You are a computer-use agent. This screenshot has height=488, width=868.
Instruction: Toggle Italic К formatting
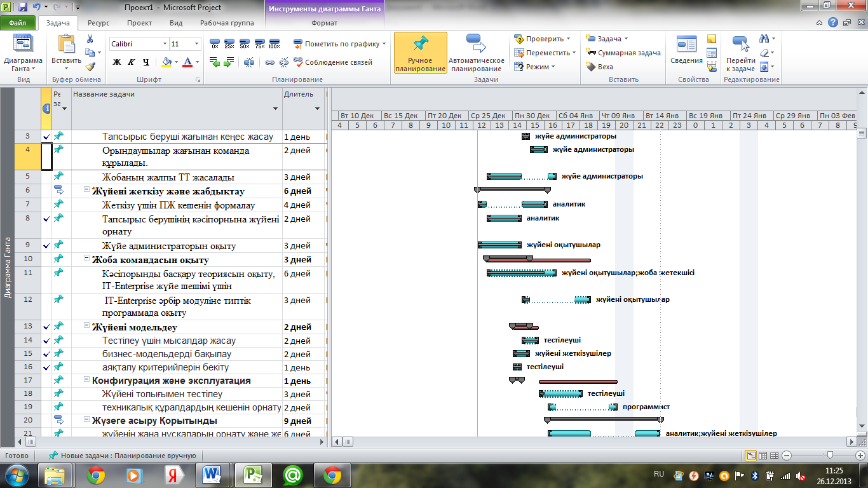[x=132, y=62]
